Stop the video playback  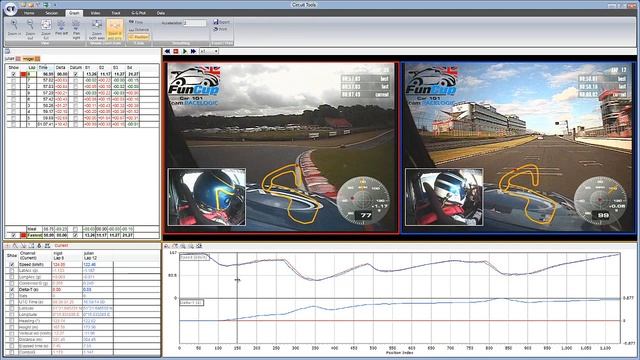point(176,51)
